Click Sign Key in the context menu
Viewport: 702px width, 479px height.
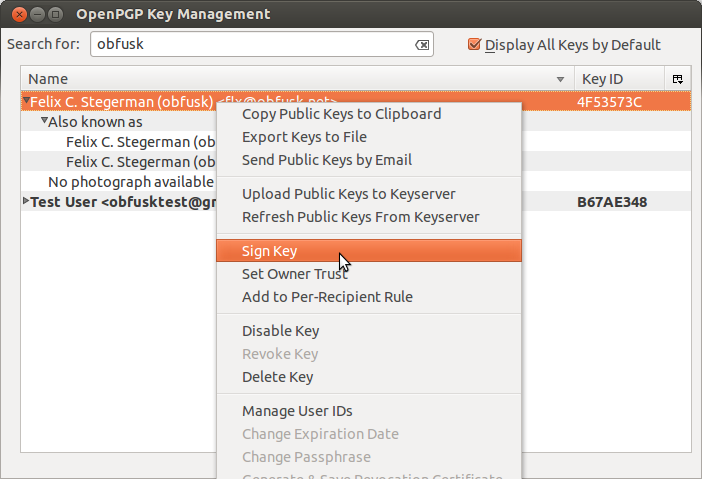(x=369, y=251)
